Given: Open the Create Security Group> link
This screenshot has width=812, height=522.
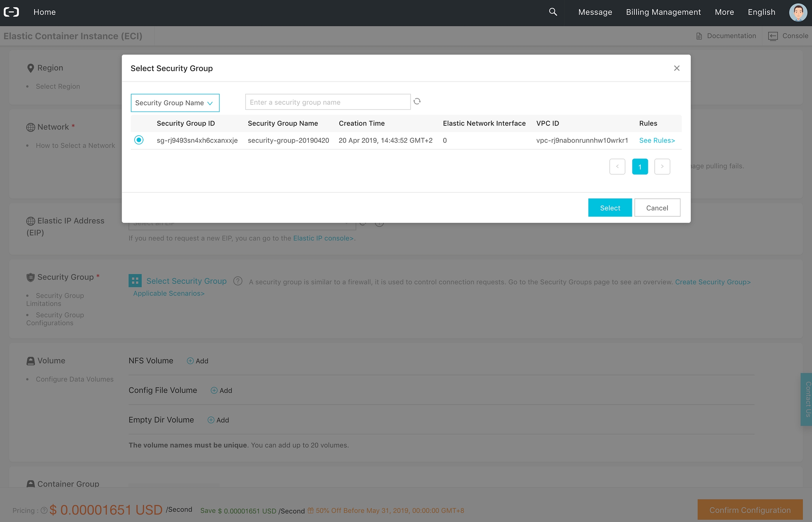Looking at the screenshot, I should (x=713, y=282).
